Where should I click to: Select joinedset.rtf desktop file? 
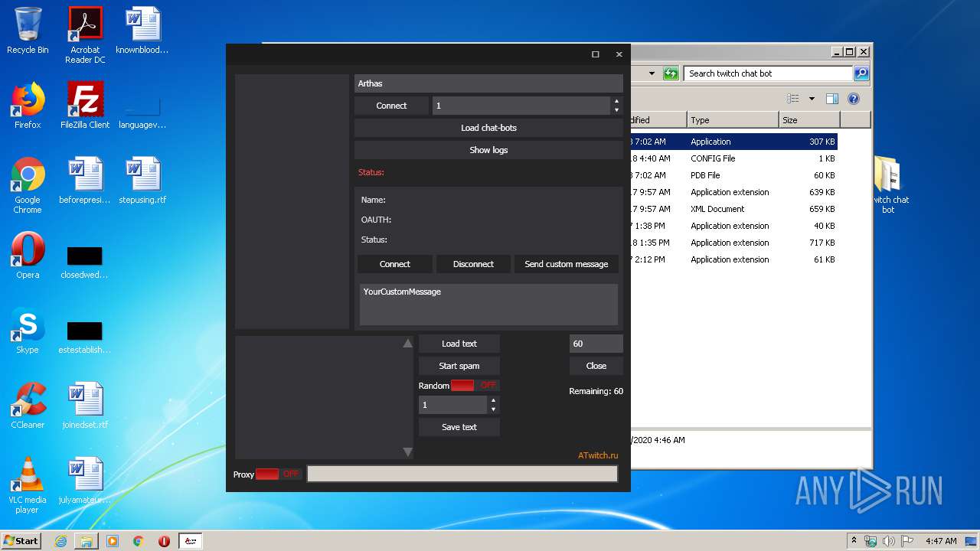coord(85,406)
